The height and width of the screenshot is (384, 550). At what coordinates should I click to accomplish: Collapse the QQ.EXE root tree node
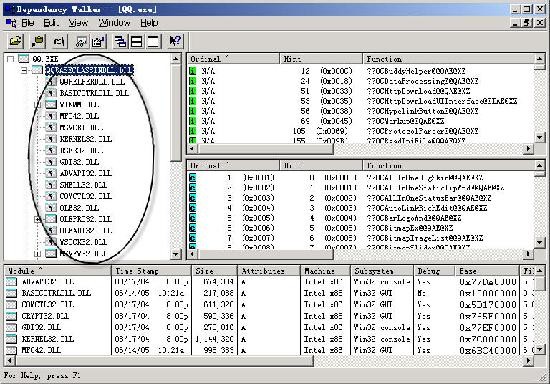pos(11,59)
